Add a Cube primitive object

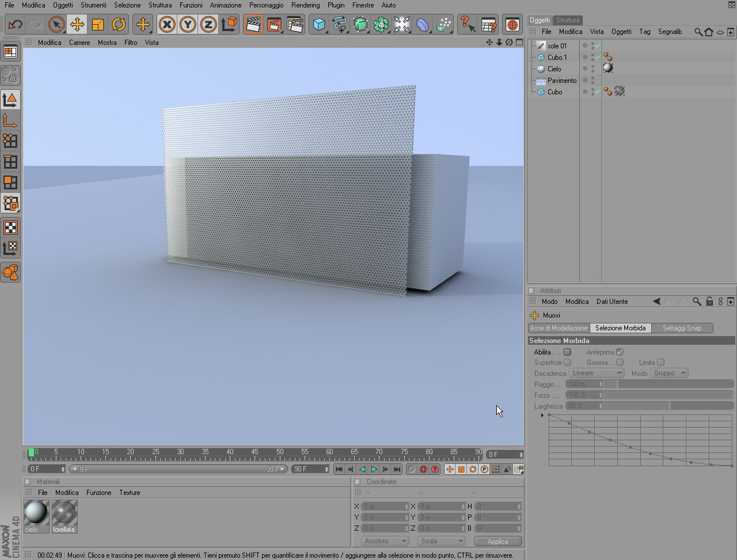point(319,24)
